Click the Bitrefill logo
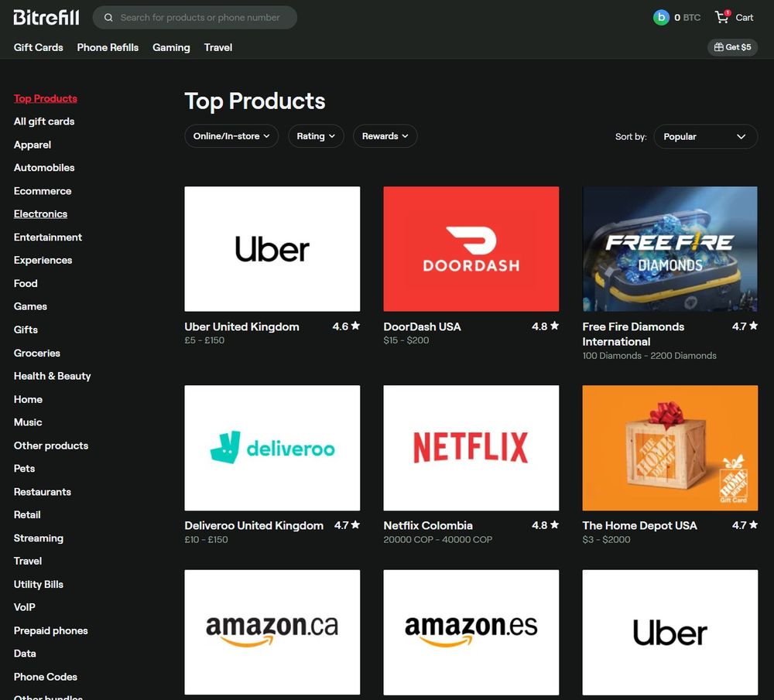Screen dimensions: 774x700 pyautogui.click(x=46, y=17)
